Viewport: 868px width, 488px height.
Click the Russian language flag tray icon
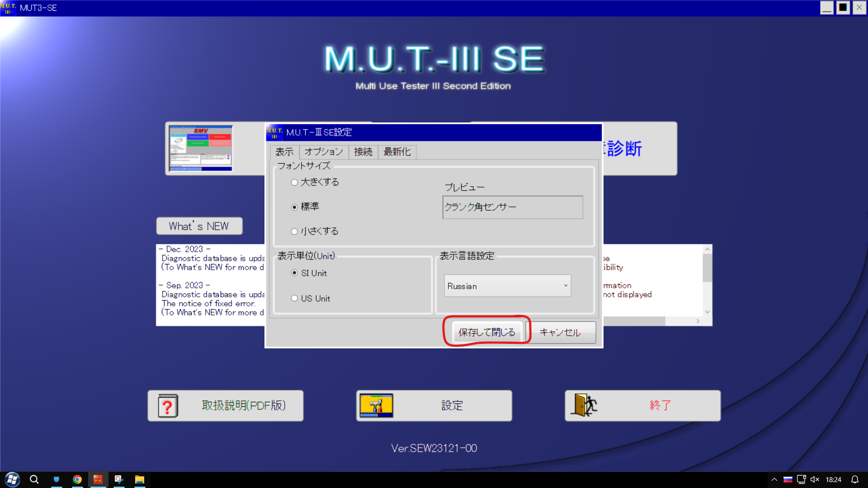coord(788,479)
